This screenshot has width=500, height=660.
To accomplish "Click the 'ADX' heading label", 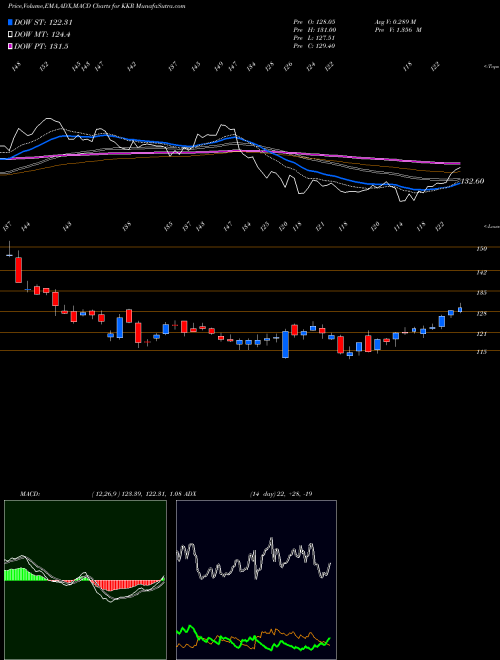I will click(190, 494).
